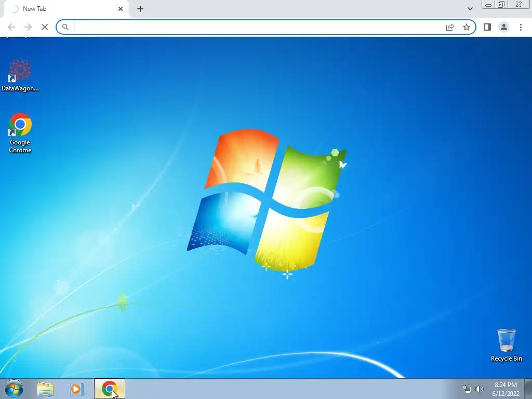
Task: Minimize the Chrome window
Action: click(x=488, y=5)
